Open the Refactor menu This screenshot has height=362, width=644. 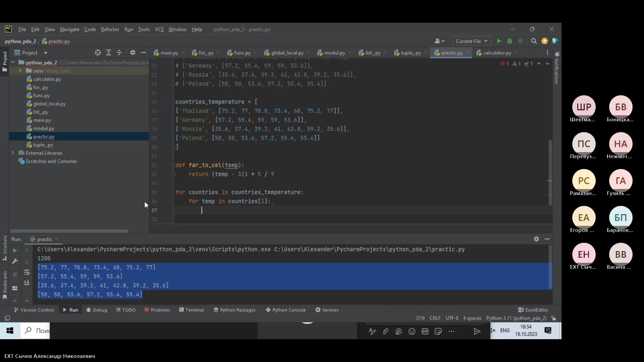[x=110, y=29]
